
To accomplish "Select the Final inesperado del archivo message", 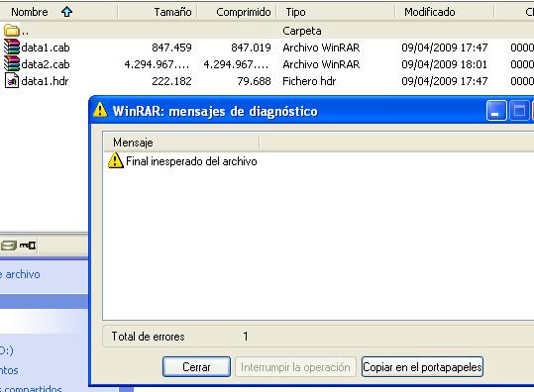I will [191, 161].
